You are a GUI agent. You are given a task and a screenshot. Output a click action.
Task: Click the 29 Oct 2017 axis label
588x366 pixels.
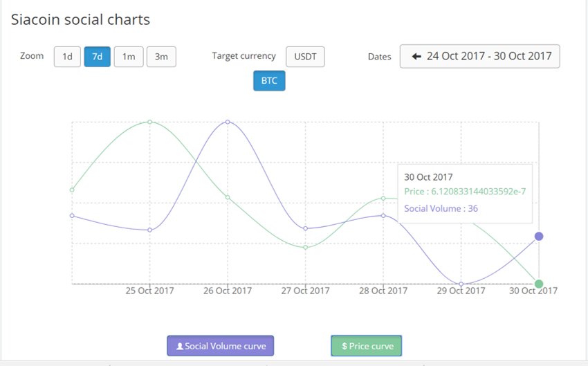coord(461,291)
